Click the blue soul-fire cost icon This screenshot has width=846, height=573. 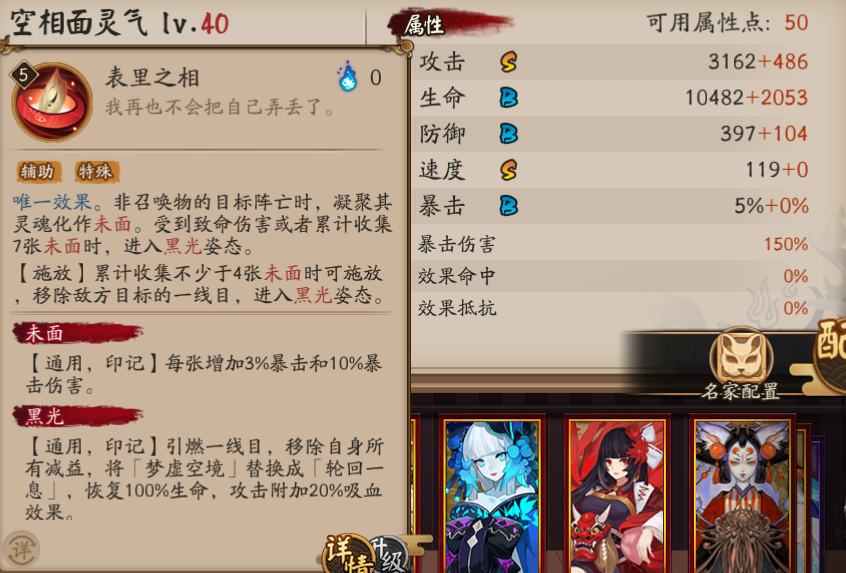point(347,77)
